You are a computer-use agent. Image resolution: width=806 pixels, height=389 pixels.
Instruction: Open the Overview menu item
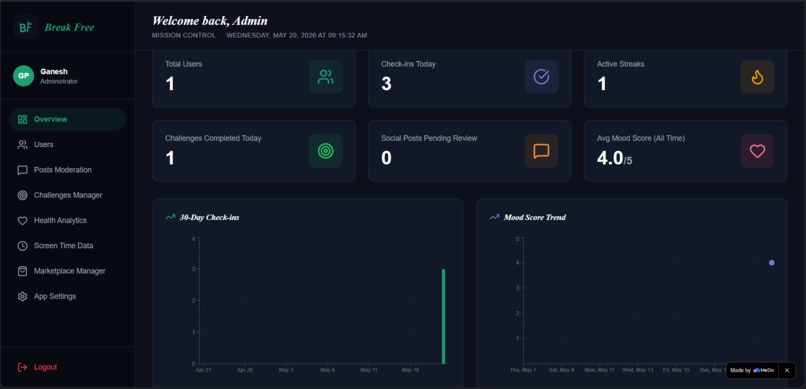pyautogui.click(x=68, y=119)
